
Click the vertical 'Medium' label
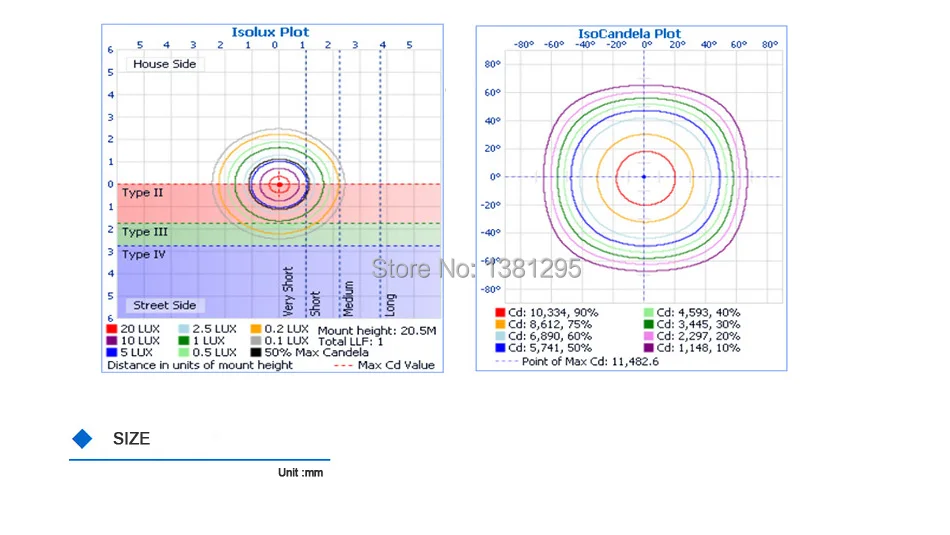tap(348, 298)
